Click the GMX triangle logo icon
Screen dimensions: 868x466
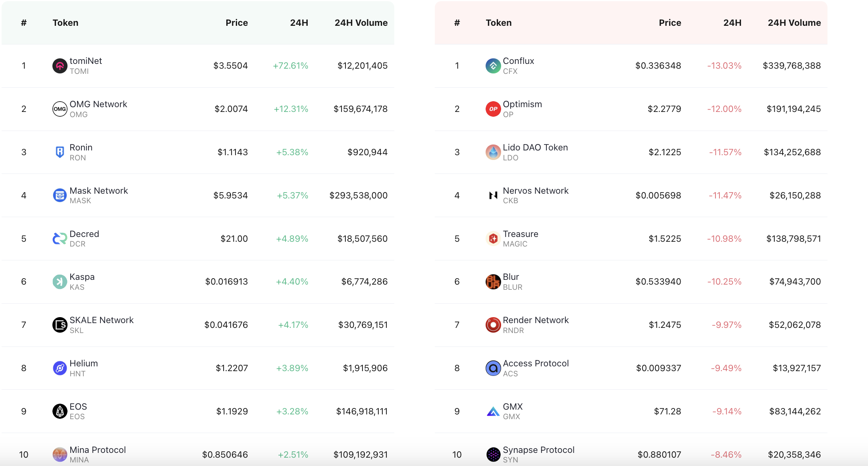coord(493,412)
